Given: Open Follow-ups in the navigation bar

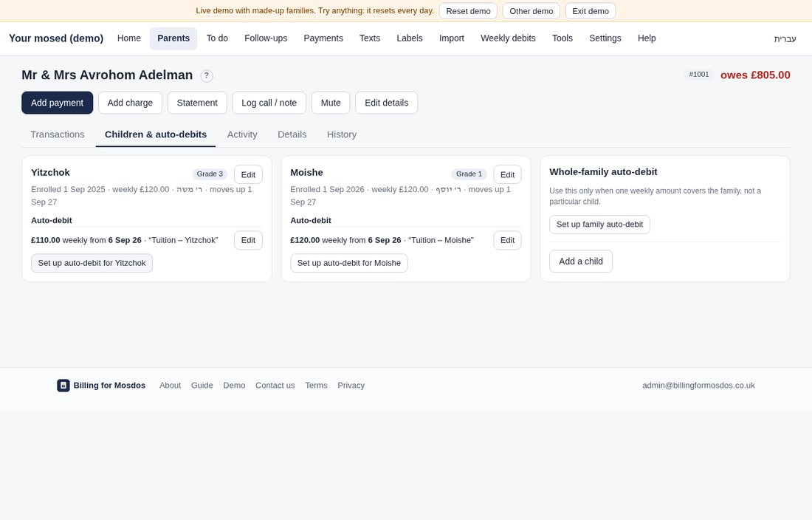Looking at the screenshot, I should coord(266,38).
